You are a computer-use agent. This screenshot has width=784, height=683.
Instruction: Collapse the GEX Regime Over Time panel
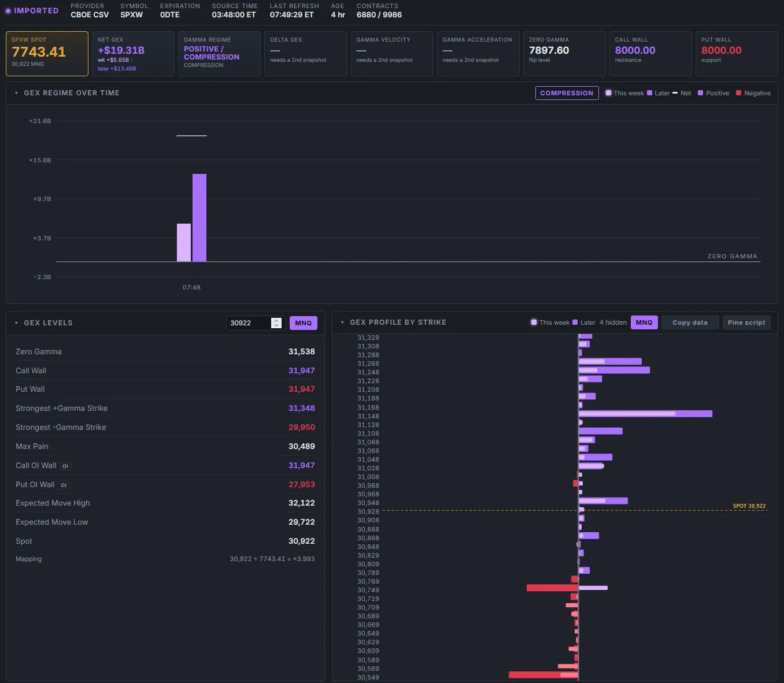[16, 93]
